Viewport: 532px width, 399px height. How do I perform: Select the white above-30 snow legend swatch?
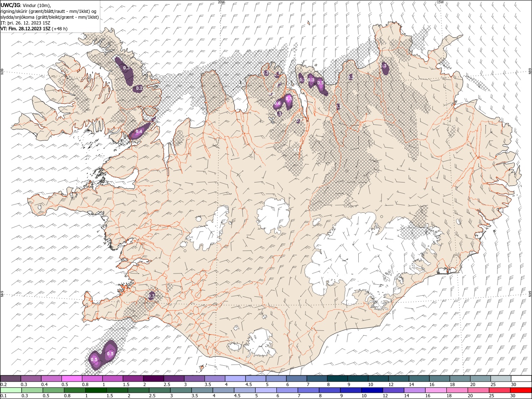pos(521,379)
